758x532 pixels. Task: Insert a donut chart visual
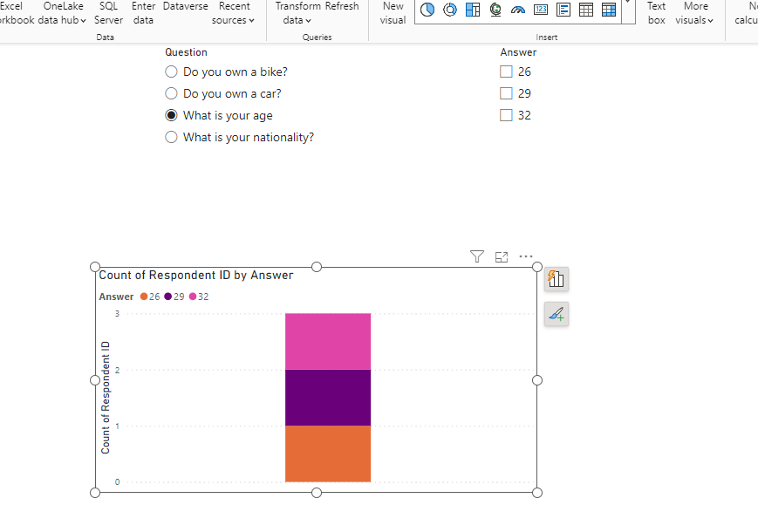(x=449, y=10)
